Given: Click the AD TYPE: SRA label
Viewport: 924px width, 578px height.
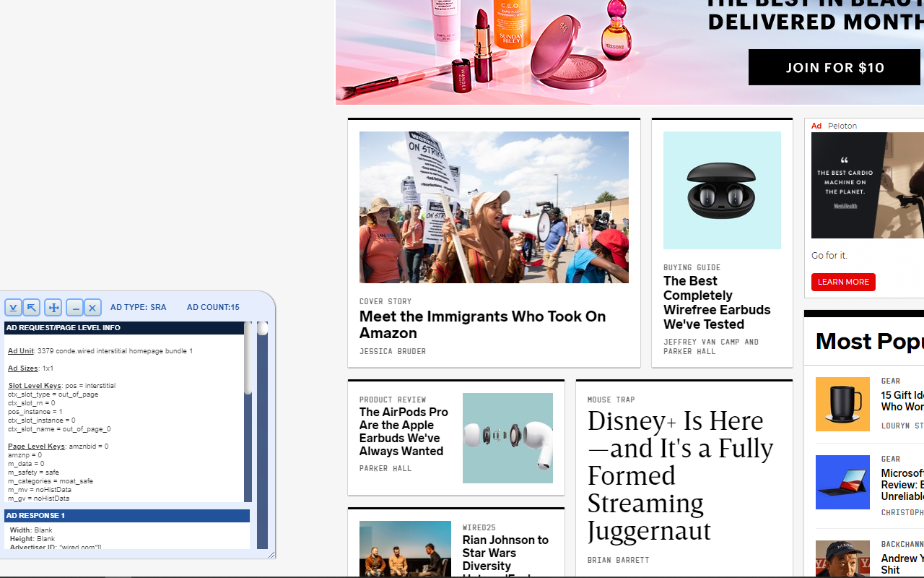Looking at the screenshot, I should pyautogui.click(x=138, y=307).
